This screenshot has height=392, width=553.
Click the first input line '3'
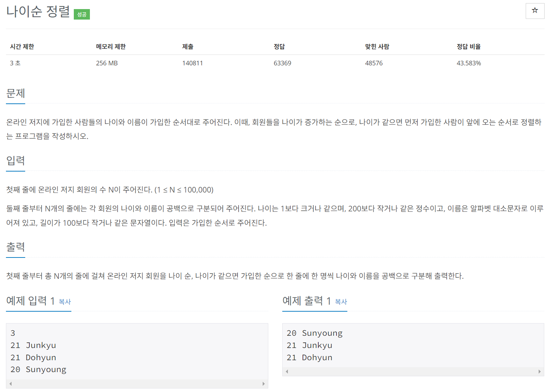[13, 333]
